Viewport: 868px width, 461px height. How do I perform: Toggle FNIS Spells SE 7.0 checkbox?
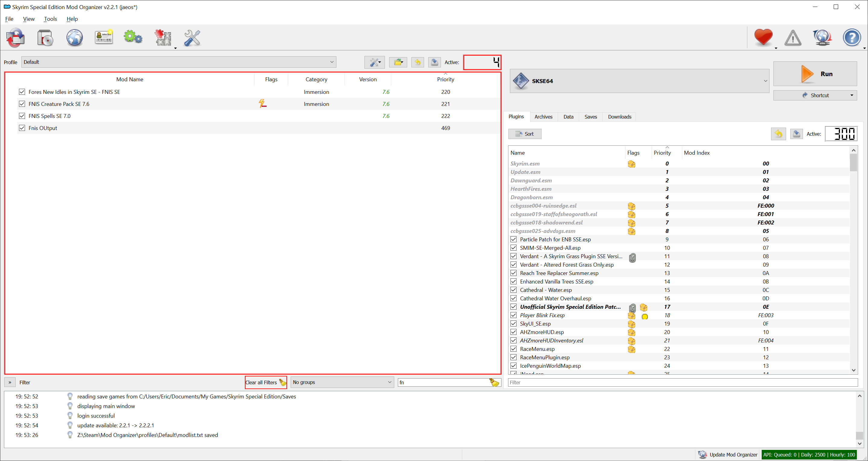pos(22,116)
